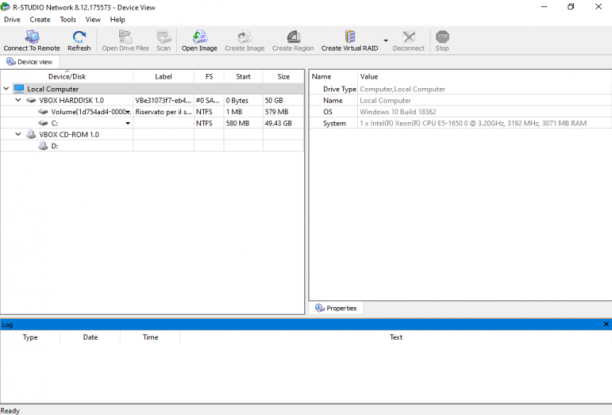Sort by the Device/Disk column header
Image resolution: width=612 pixels, height=415 pixels.
coord(67,77)
